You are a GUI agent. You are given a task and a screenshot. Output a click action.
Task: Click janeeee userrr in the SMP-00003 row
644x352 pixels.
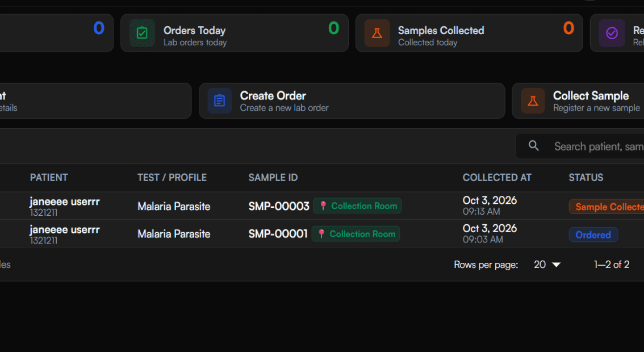point(65,202)
